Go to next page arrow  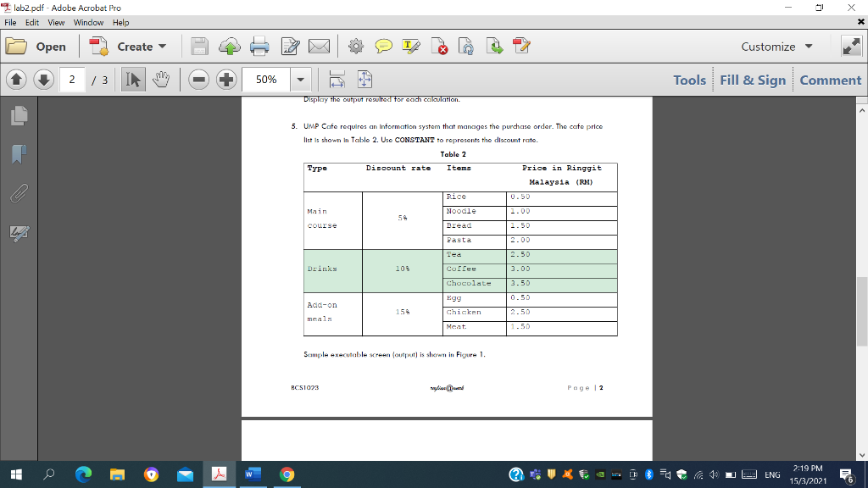44,80
